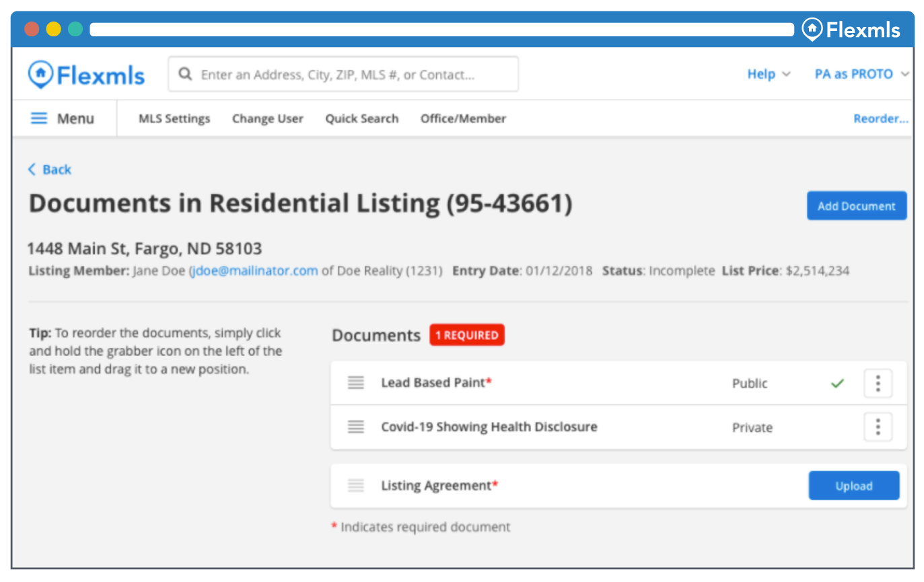The image size is (924, 582).
Task: Click the search magnifier icon
Action: coord(185,74)
